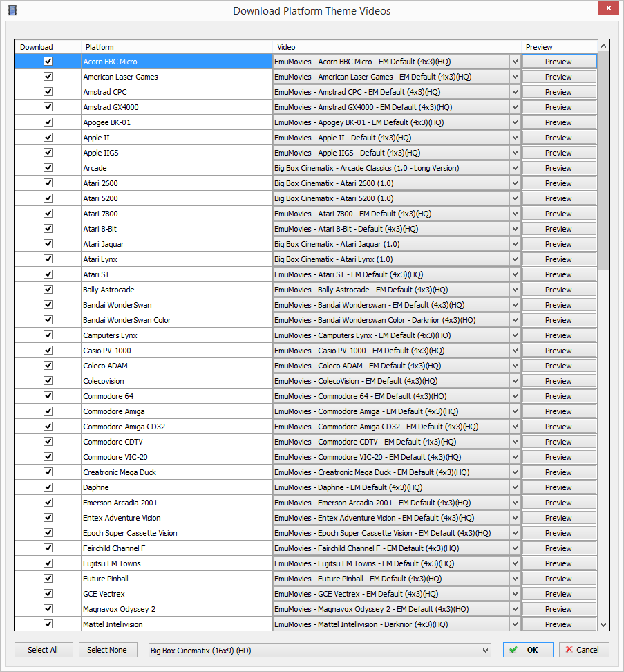Open Bandai WonderSwan Color video dropdown
The image size is (624, 672).
click(515, 320)
